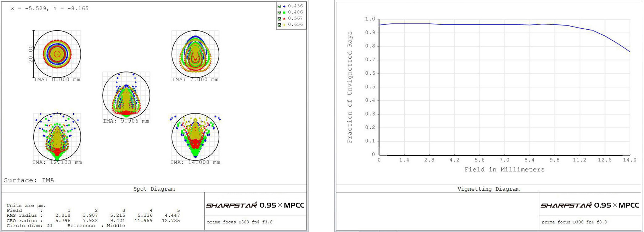Click the Spot Diagram title bar

[x=154, y=189]
